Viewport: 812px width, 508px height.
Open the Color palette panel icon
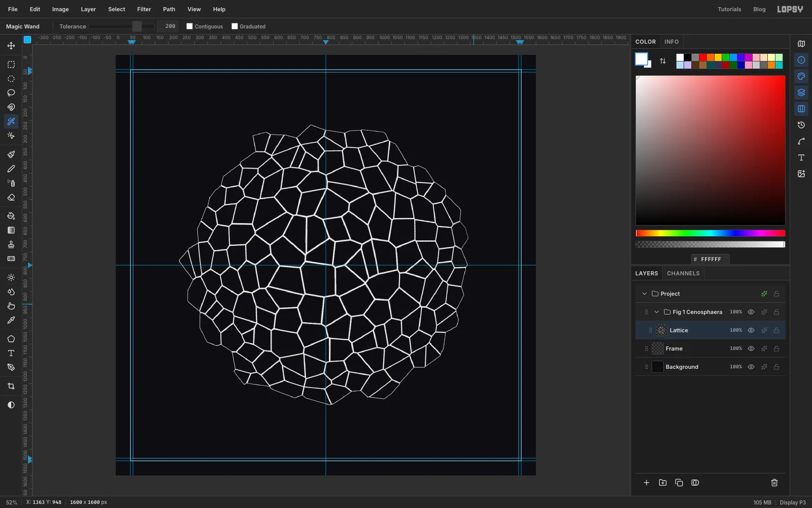801,76
